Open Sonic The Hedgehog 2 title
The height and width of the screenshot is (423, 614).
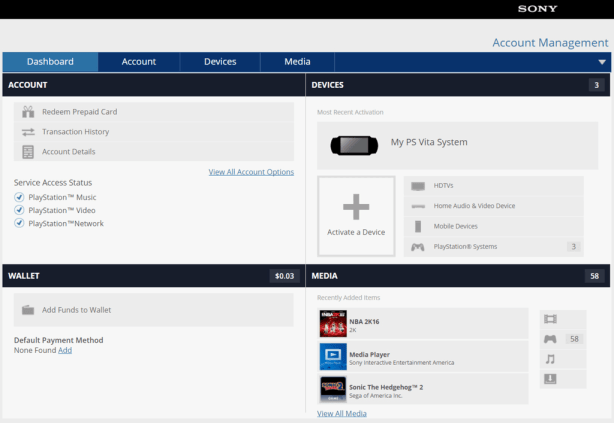[x=386, y=387]
